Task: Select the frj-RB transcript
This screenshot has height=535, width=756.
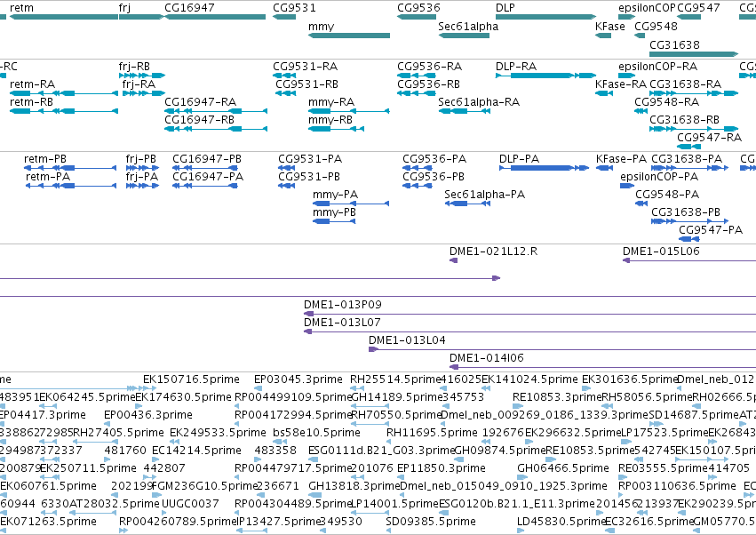Action: (x=142, y=76)
